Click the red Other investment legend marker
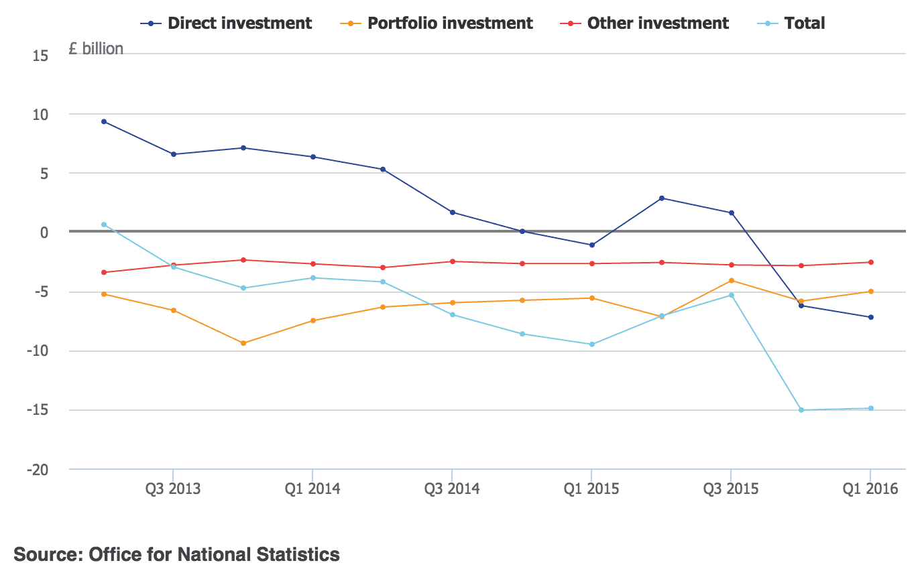 (x=571, y=23)
